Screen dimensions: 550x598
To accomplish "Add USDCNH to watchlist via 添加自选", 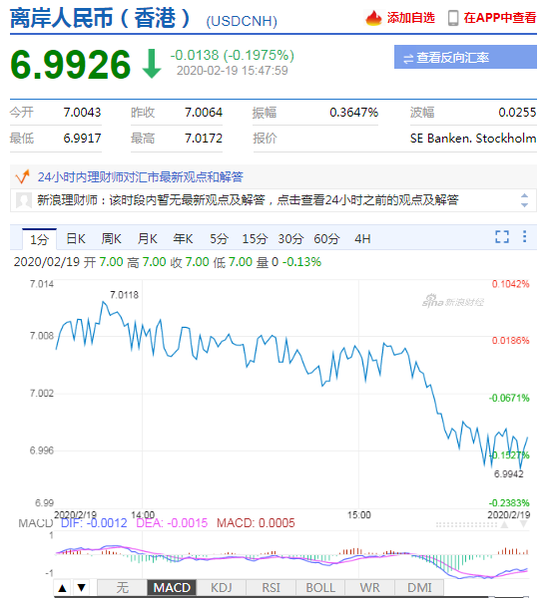I will click(411, 18).
